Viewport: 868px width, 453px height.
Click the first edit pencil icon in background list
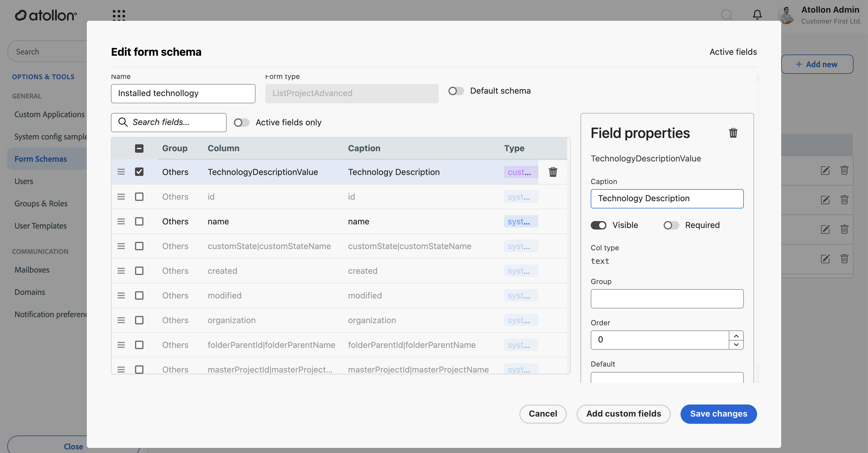click(825, 170)
